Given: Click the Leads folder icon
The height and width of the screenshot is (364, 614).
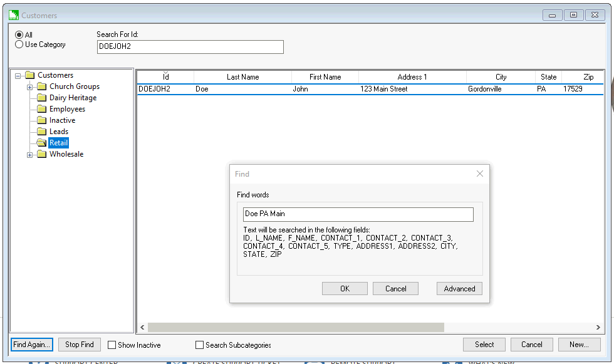Looking at the screenshot, I should [42, 132].
